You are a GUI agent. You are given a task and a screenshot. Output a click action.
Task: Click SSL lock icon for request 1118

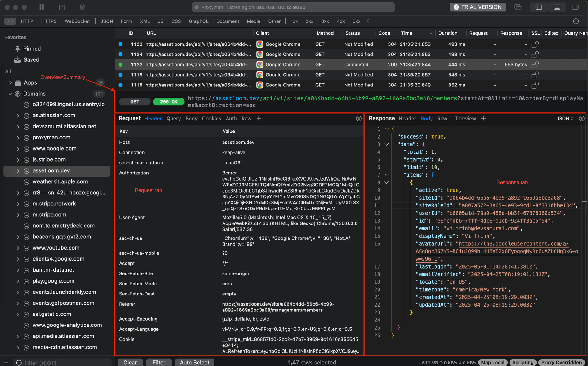coord(535,85)
